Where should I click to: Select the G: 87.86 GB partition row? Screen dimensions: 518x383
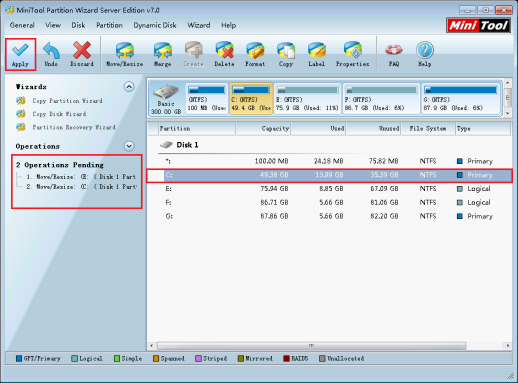[330, 216]
